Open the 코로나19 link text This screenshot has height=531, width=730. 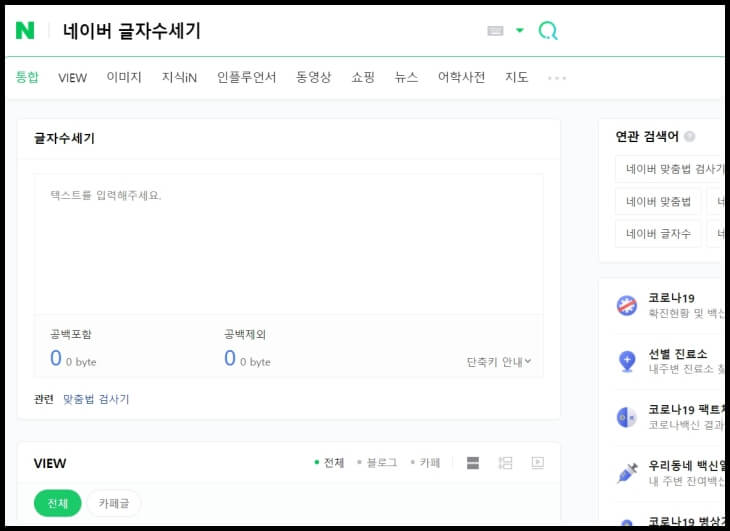(x=671, y=298)
